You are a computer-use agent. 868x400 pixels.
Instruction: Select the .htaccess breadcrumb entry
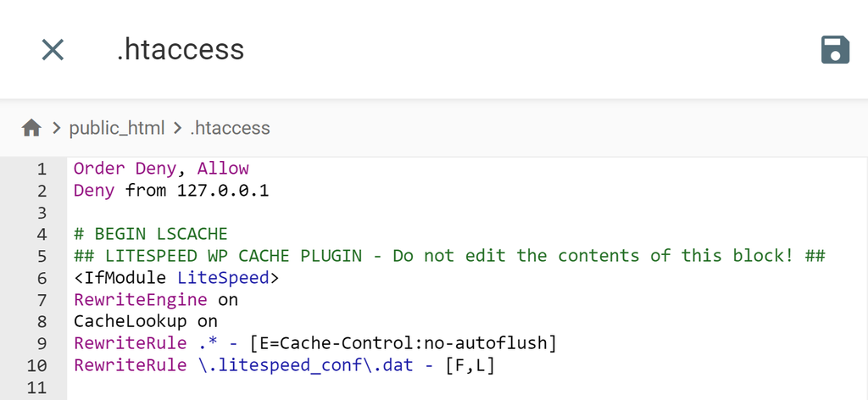coord(230,128)
